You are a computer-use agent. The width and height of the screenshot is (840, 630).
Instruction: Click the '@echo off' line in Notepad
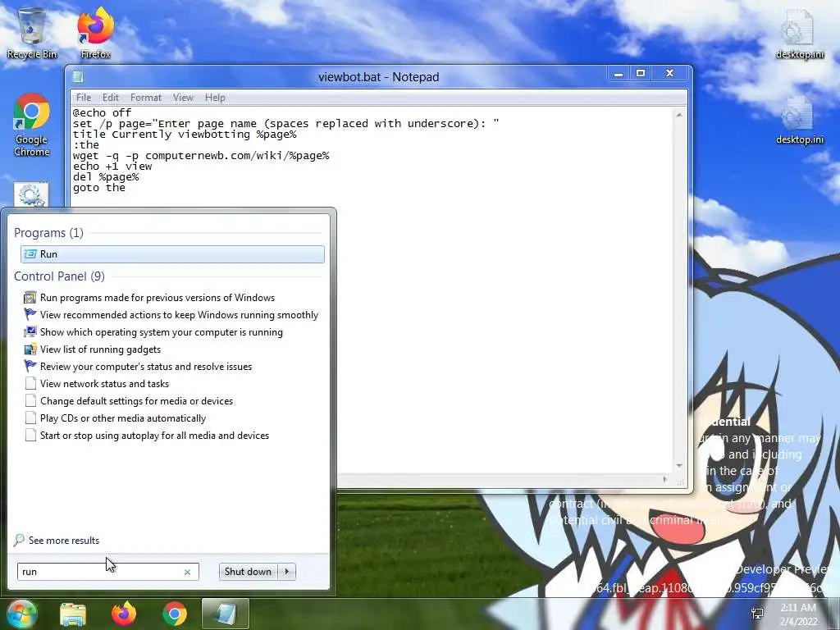coord(102,112)
